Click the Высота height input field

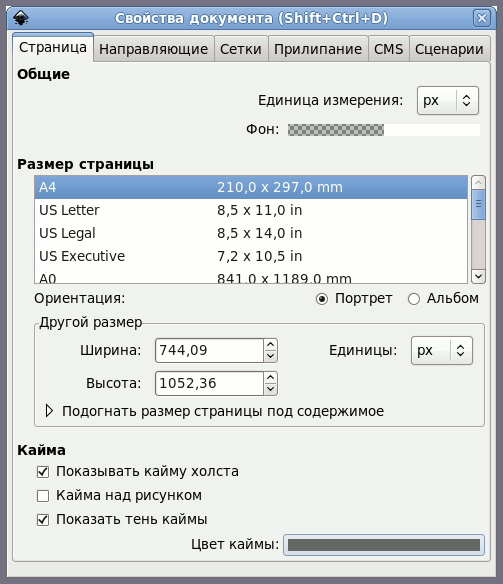click(x=209, y=383)
